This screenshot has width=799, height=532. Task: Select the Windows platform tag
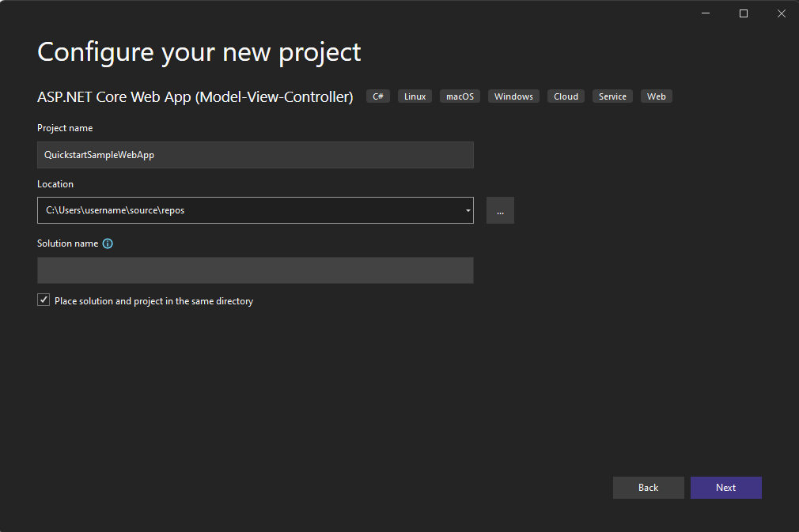tap(513, 96)
